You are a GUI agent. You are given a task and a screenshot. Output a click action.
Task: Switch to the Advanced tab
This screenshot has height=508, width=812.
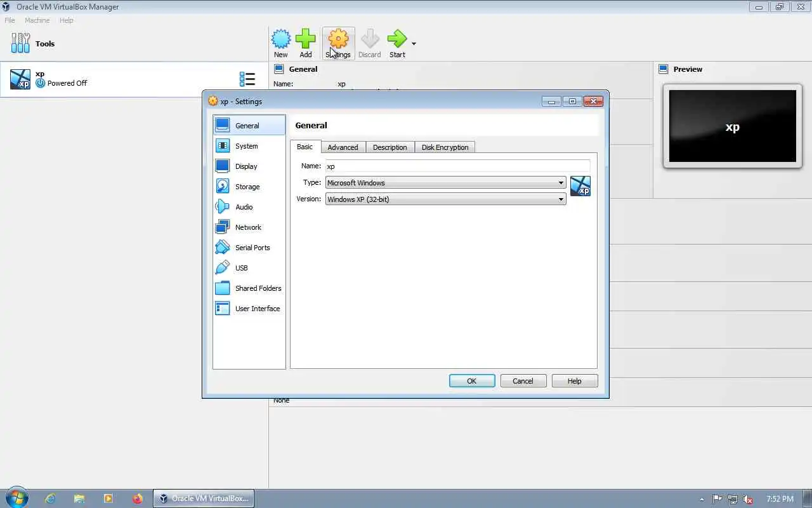click(343, 147)
